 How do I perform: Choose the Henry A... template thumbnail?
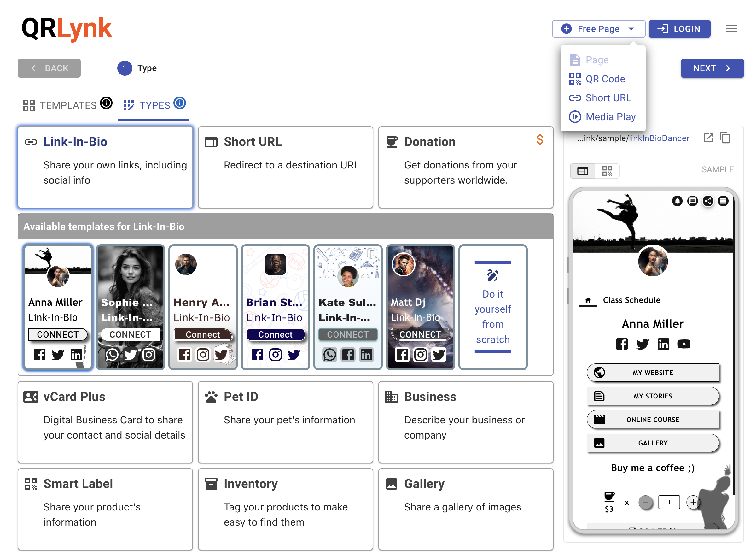[203, 307]
